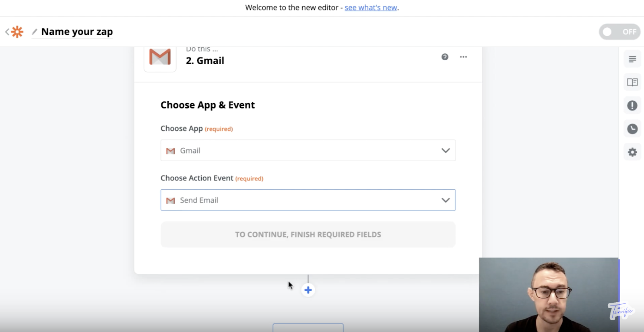Go back using the left chevron arrow
Image resolution: width=644 pixels, height=332 pixels.
pos(7,32)
